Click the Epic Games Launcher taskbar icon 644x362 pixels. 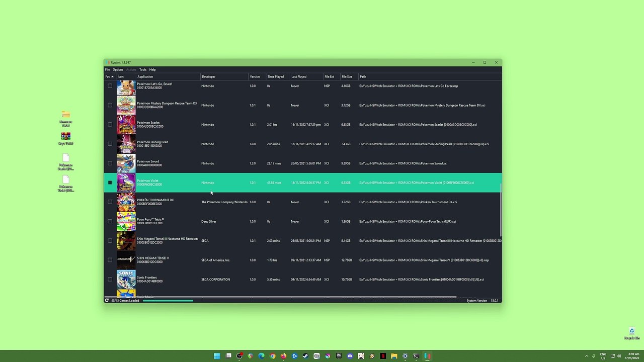339,356
